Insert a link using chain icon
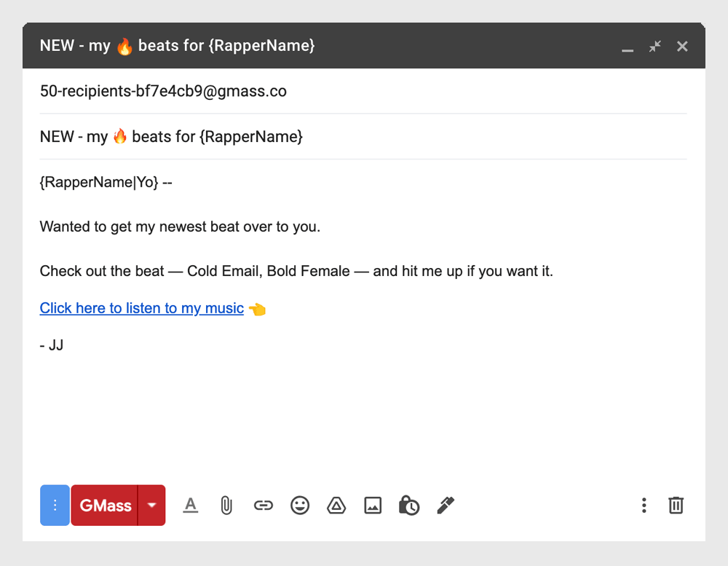The height and width of the screenshot is (566, 728). pos(264,505)
